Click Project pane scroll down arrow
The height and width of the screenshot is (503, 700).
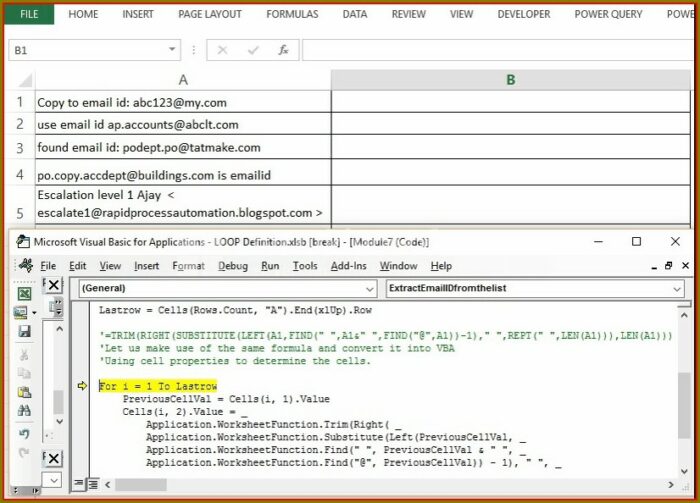[x=59, y=421]
